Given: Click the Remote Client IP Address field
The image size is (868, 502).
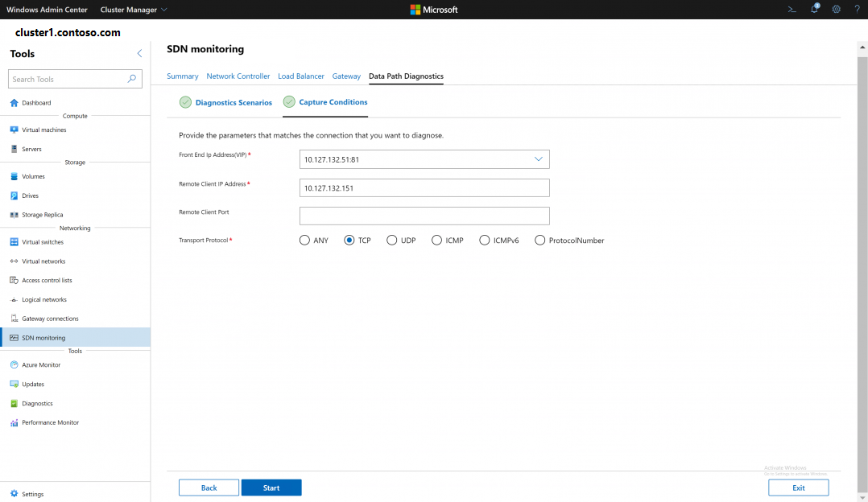Looking at the screenshot, I should click(x=424, y=188).
